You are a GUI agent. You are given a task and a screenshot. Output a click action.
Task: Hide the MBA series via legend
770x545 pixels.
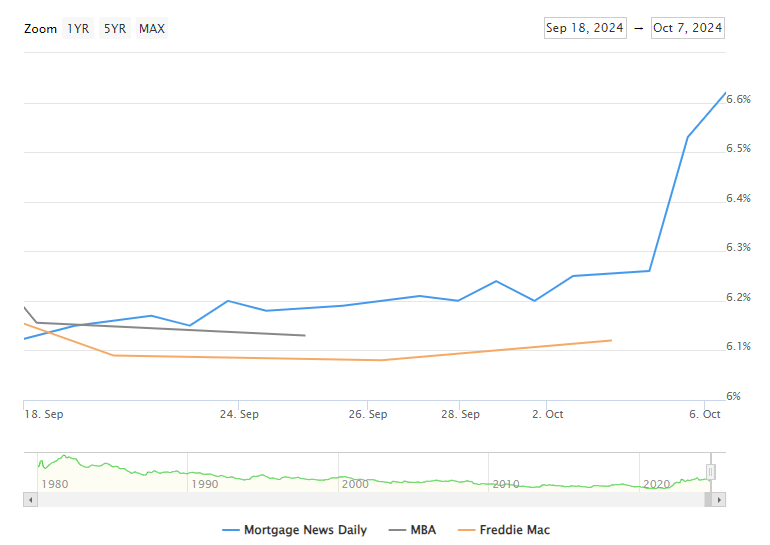pyautogui.click(x=423, y=530)
